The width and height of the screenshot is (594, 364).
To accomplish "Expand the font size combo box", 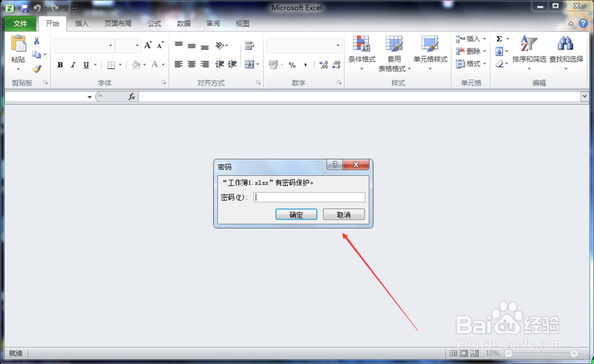I will coord(137,46).
